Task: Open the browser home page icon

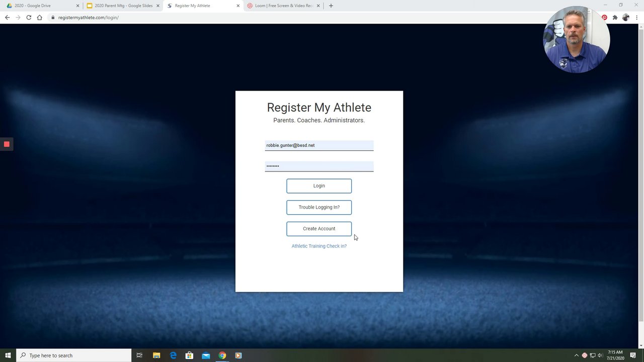Action: coord(39,17)
